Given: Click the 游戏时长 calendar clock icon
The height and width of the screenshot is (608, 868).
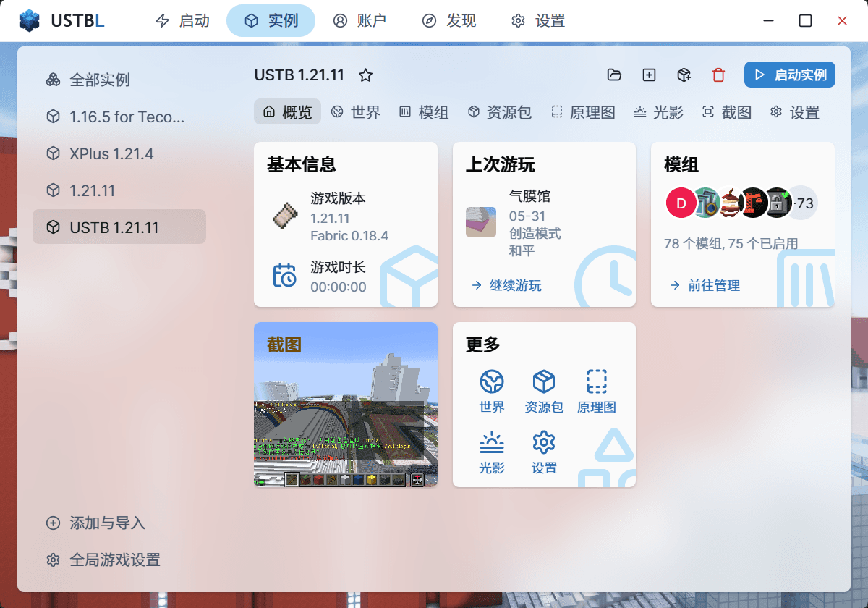Looking at the screenshot, I should coord(284,276).
